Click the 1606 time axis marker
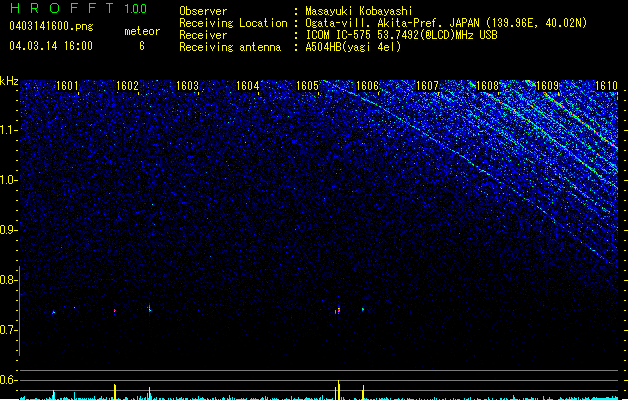 click(x=367, y=86)
